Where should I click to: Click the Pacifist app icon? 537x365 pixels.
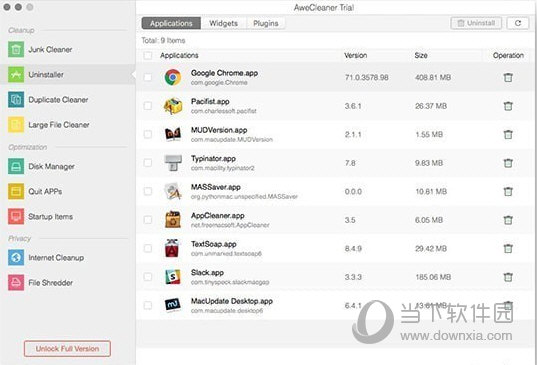pyautogui.click(x=173, y=106)
